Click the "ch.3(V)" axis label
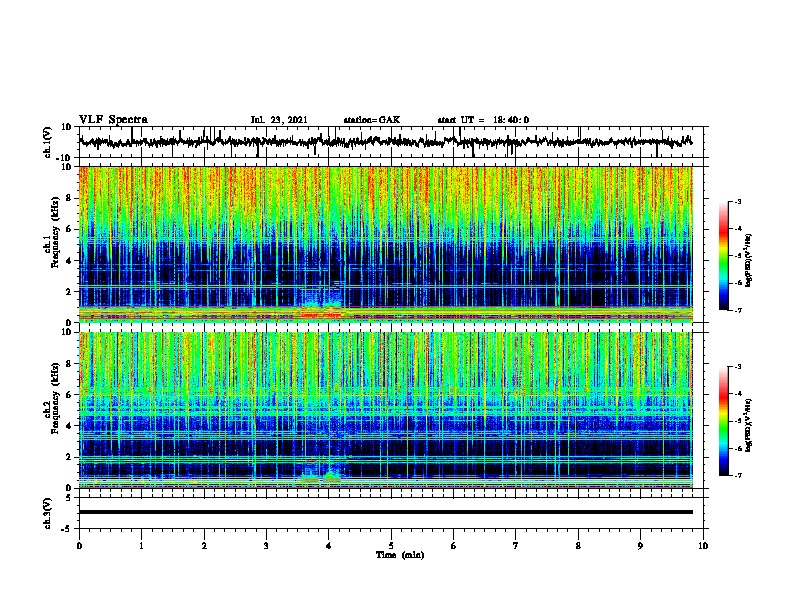 pyautogui.click(x=48, y=513)
